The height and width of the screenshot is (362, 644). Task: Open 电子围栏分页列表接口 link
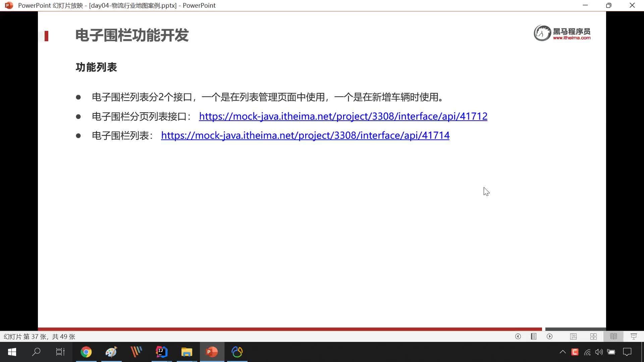(343, 116)
